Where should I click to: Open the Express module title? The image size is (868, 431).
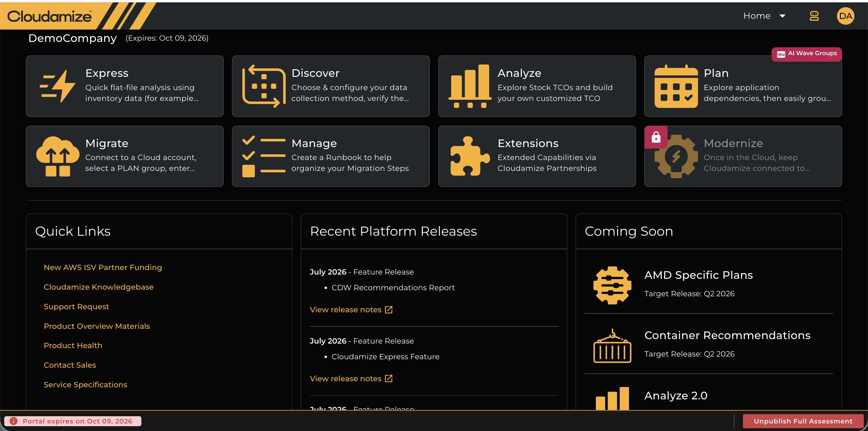[107, 73]
